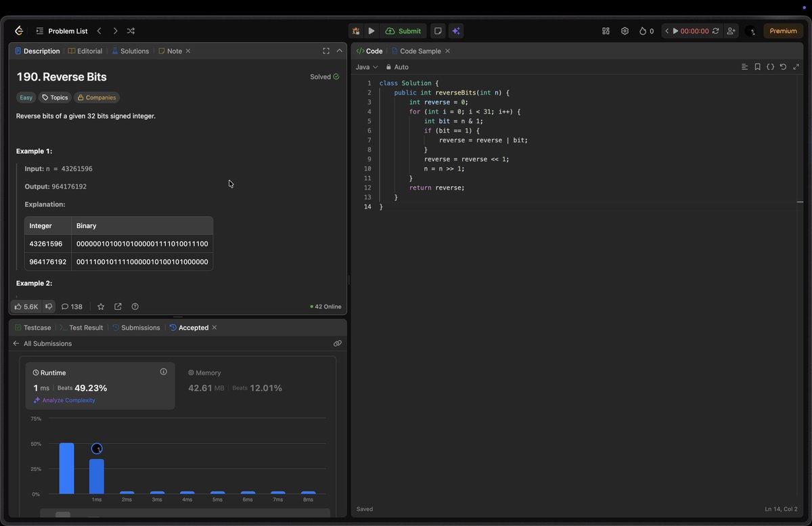Screen dimensions: 812x526
Task: Click the debugger icon beside Run
Action: [356, 31]
